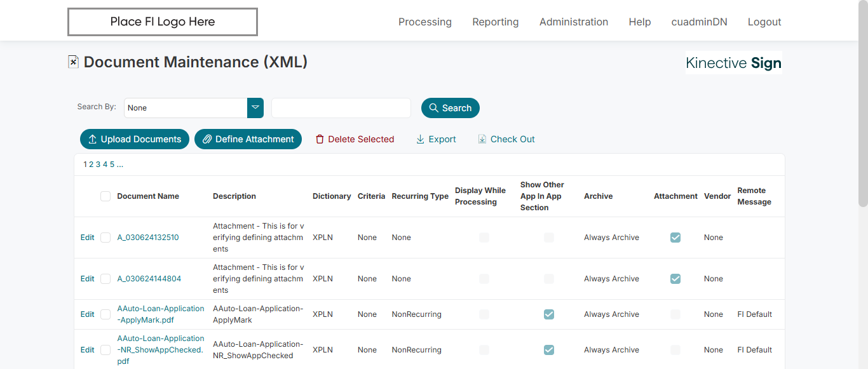
Task: Expand the Search By dropdown arrow
Action: point(255,108)
